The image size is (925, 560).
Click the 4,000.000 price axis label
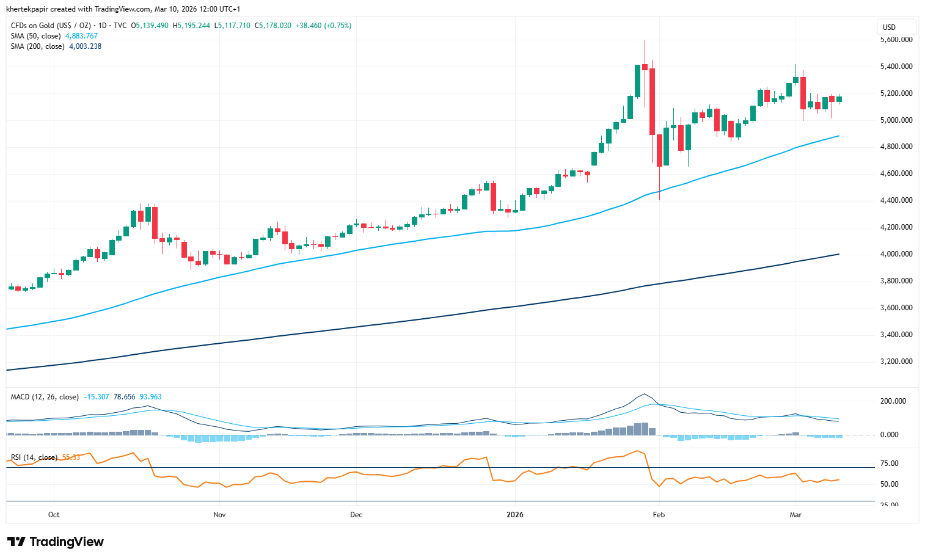pyautogui.click(x=896, y=254)
